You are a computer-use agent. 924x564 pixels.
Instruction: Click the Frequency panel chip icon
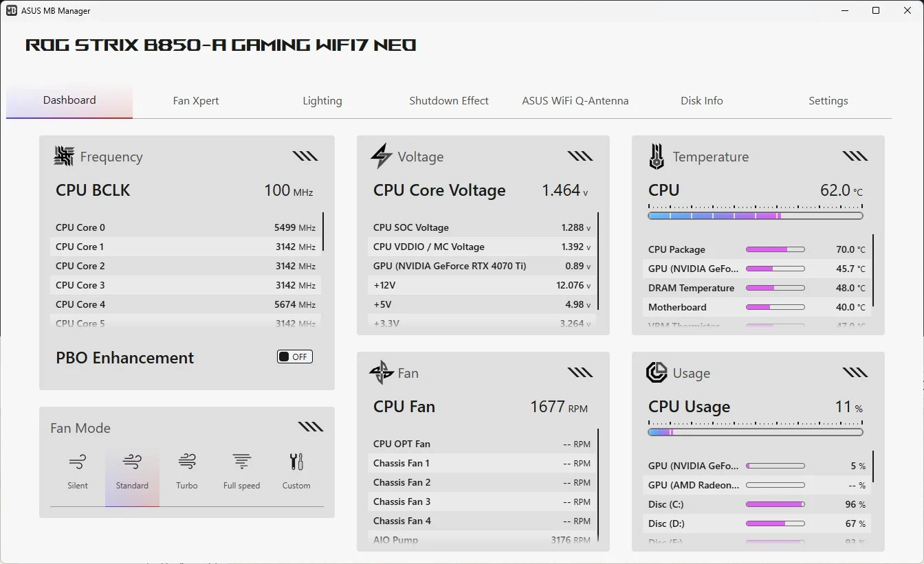64,157
